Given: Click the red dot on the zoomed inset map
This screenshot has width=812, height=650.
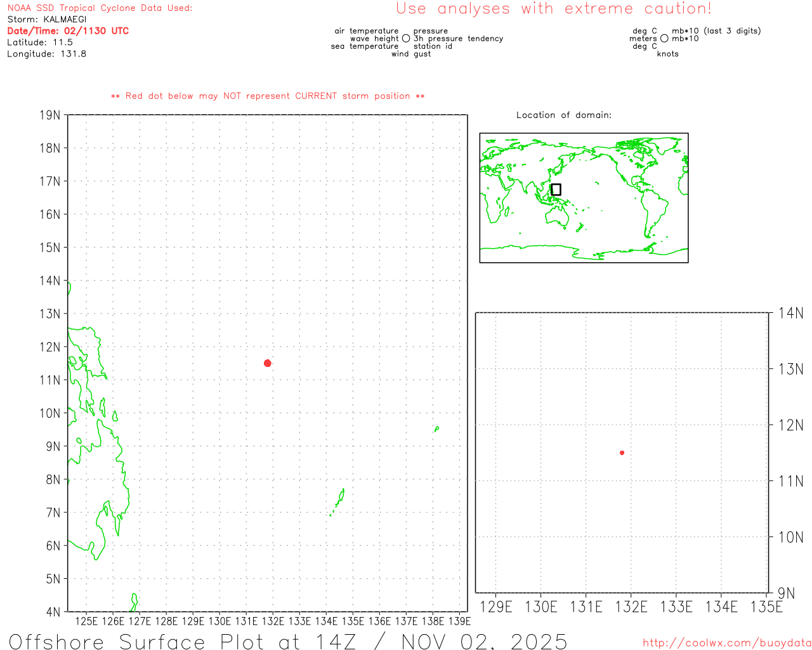Looking at the screenshot, I should (622, 453).
